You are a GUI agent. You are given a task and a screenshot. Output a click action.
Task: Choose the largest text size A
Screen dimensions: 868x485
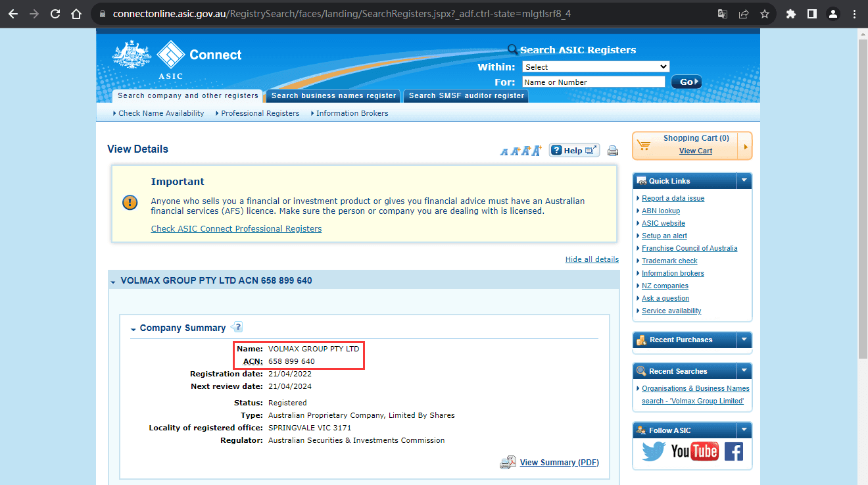[x=536, y=151]
